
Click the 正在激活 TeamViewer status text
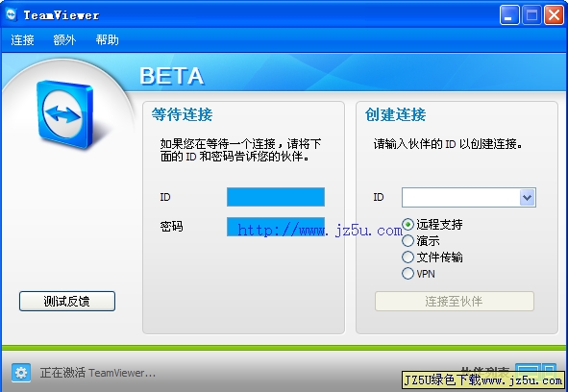[98, 373]
